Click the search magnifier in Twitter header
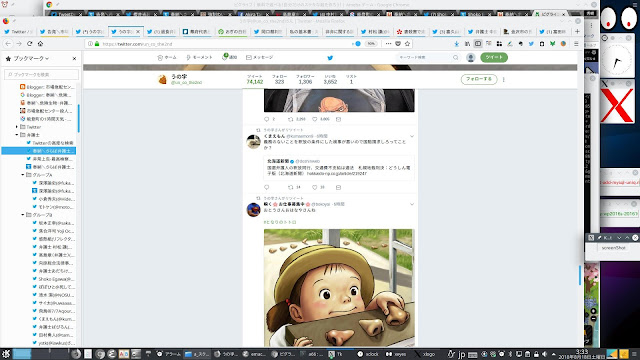The width and height of the screenshot is (640, 360). click(456, 58)
